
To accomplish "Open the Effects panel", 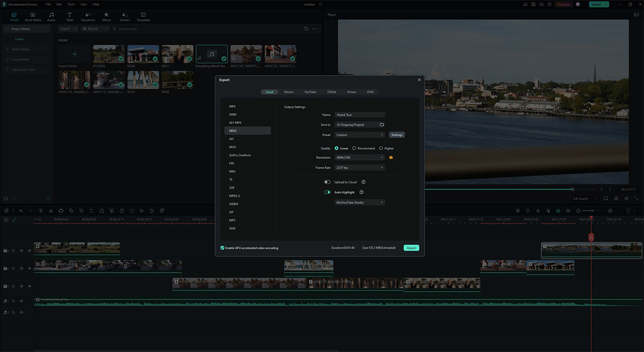I will 106,17.
